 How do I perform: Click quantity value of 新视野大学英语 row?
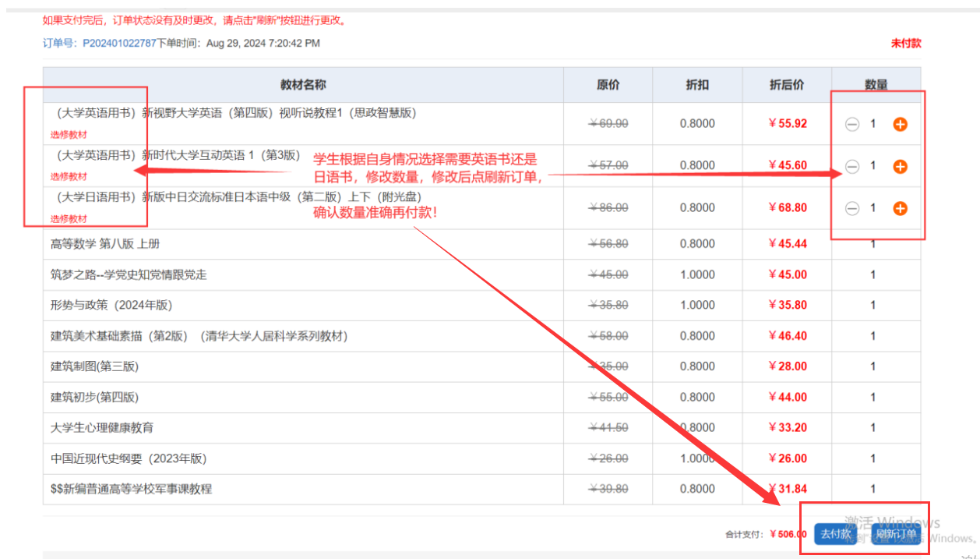[873, 124]
